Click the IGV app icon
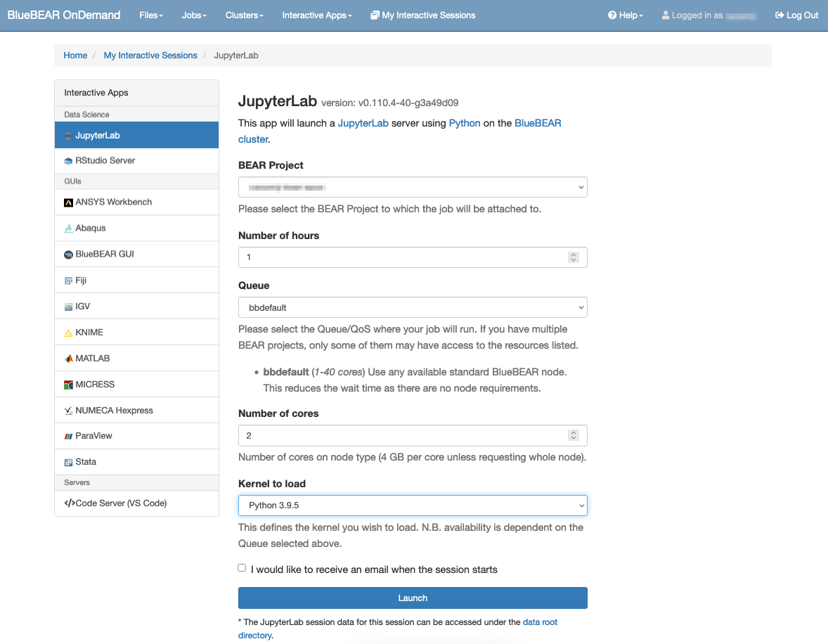Viewport: 828px width, 644px height. coord(68,307)
